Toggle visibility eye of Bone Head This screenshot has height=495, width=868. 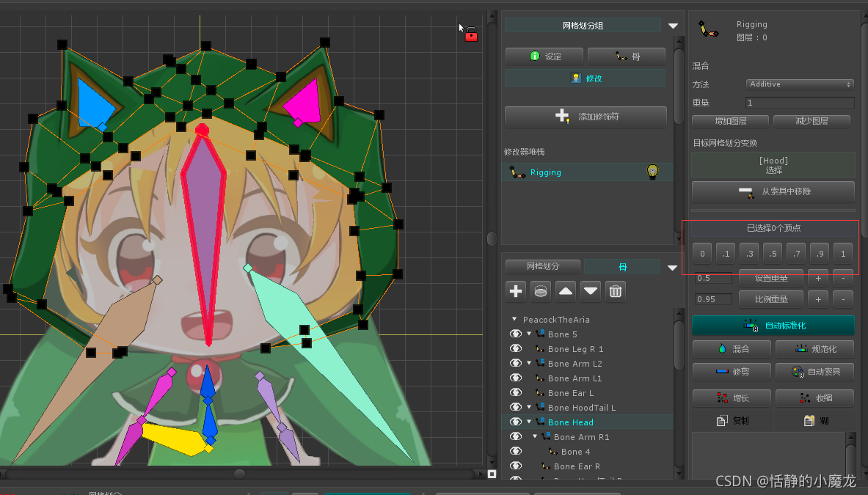515,422
